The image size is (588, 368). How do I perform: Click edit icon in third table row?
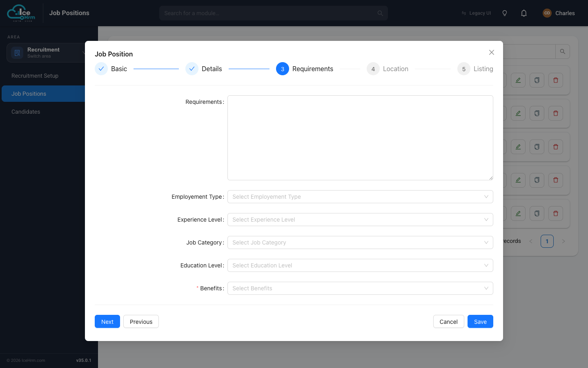(518, 147)
